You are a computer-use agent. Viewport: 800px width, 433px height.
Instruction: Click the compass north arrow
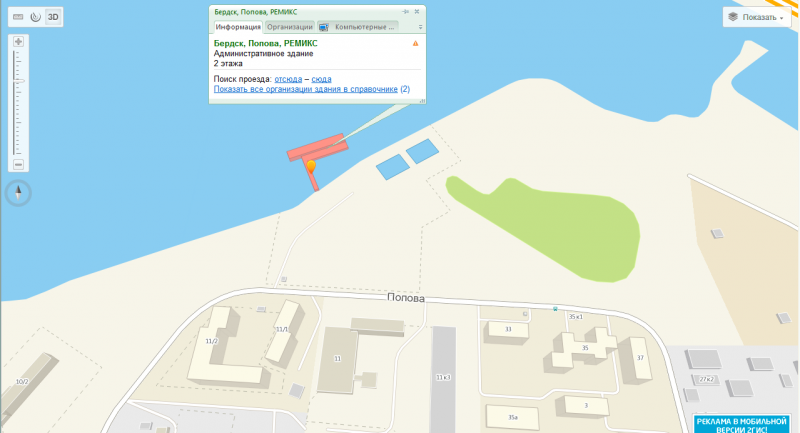18,193
